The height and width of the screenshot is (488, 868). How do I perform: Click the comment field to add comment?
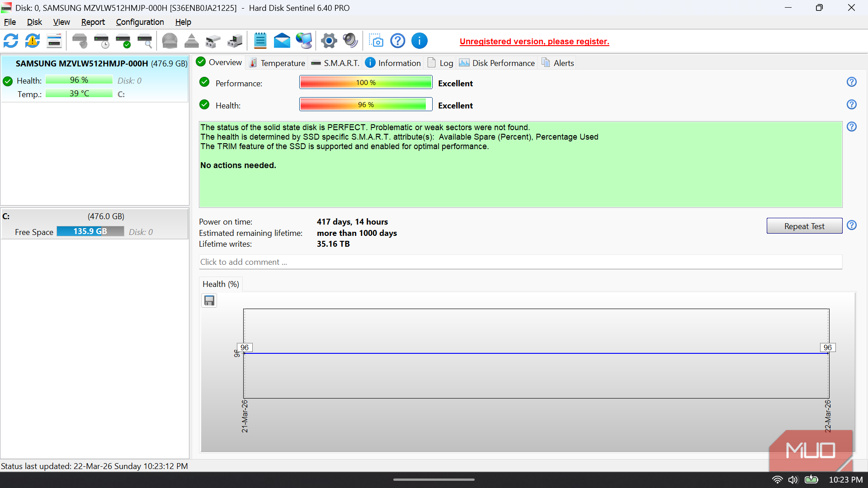(520, 262)
